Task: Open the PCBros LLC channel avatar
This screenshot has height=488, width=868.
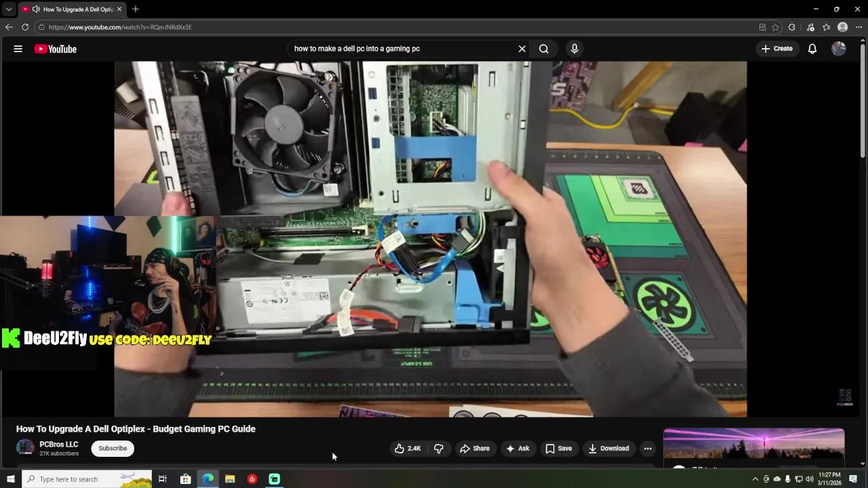Action: (25, 447)
